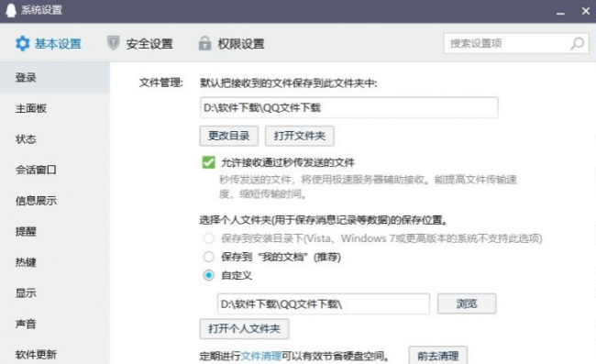The width and height of the screenshot is (596, 364).
Task: Click the 秒传发送的文件 explanation text
Action: pos(368,186)
